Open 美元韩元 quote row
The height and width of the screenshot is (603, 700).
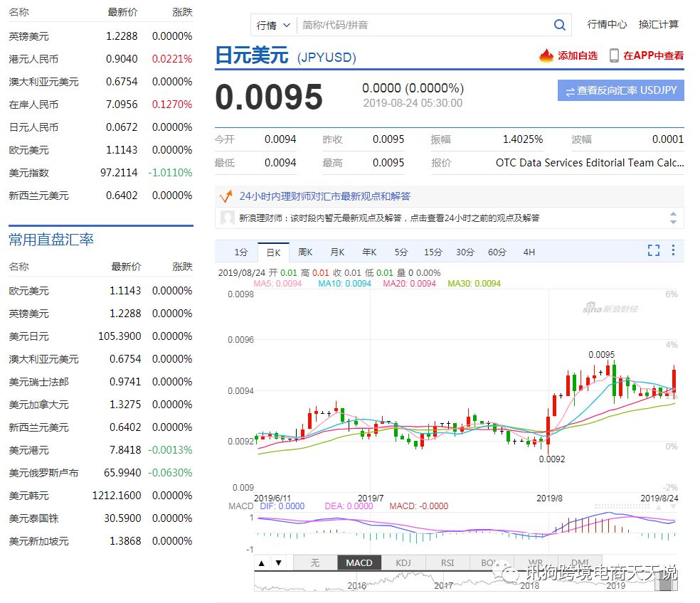[100, 496]
